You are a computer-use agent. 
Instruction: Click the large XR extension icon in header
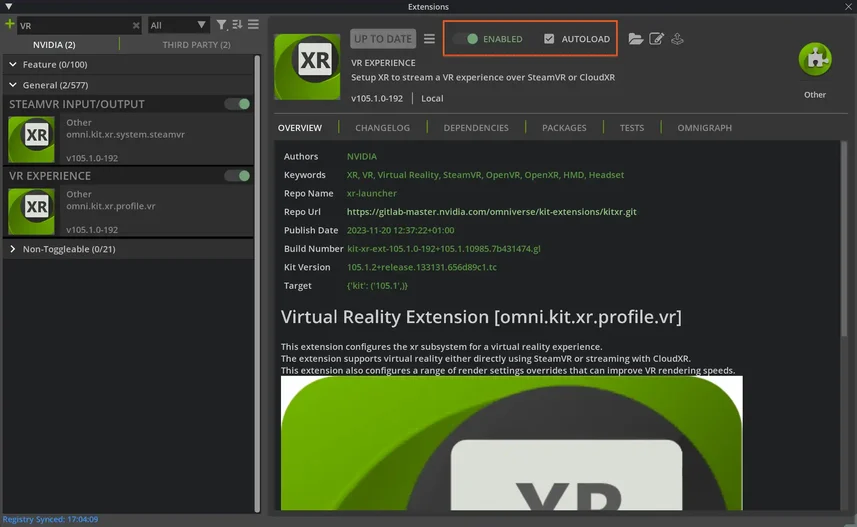[307, 67]
